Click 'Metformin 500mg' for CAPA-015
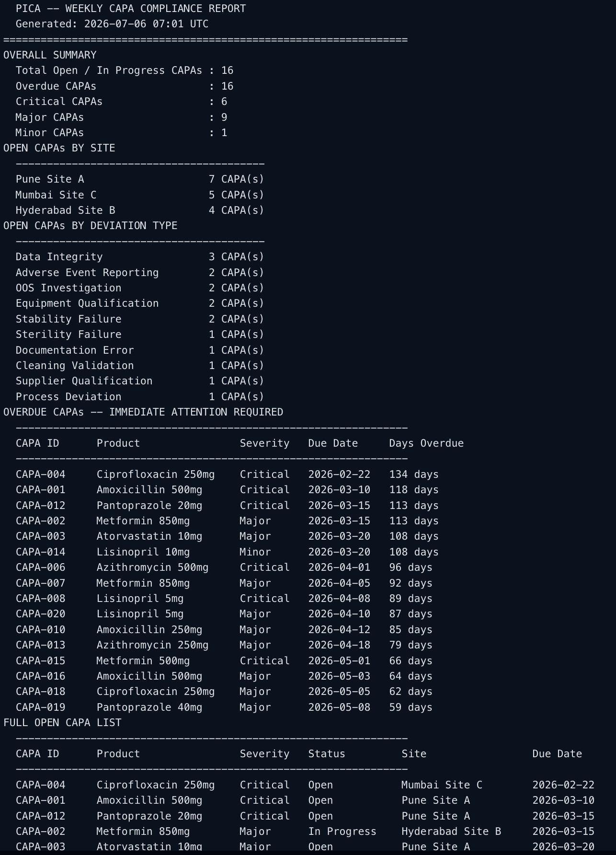Screen dimensions: 616x855 pyautogui.click(x=143, y=661)
